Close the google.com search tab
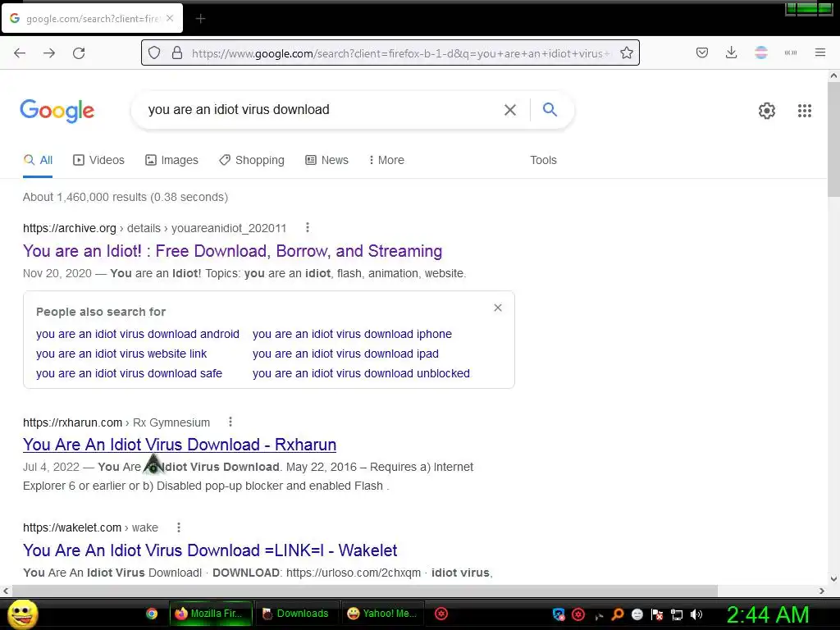Viewport: 840px width, 630px height. (x=170, y=18)
